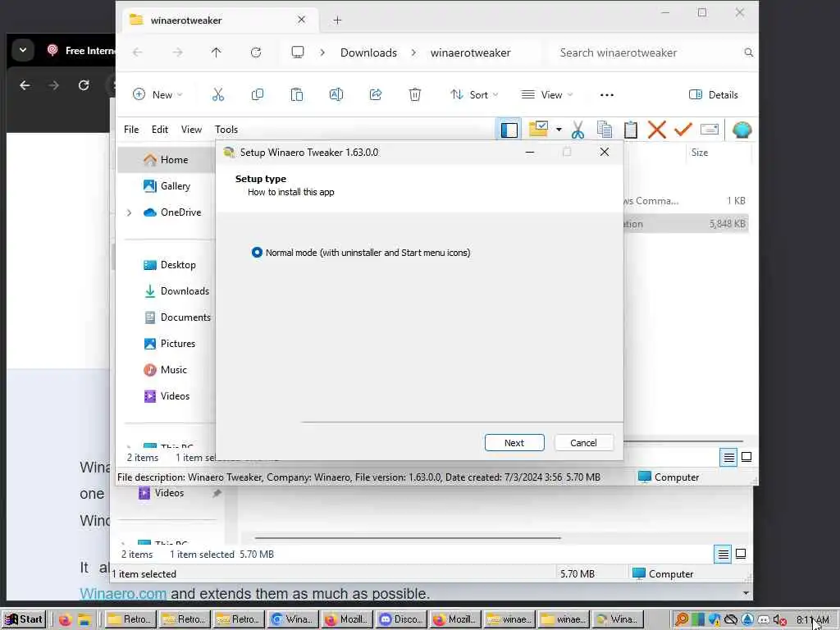
Task: Select the winaerotweaker Explorer tab
Action: pyautogui.click(x=218, y=21)
